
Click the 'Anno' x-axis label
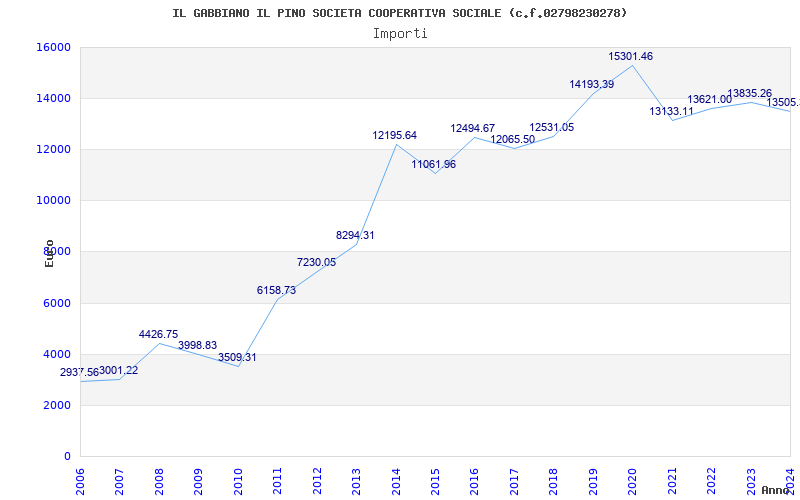775,490
